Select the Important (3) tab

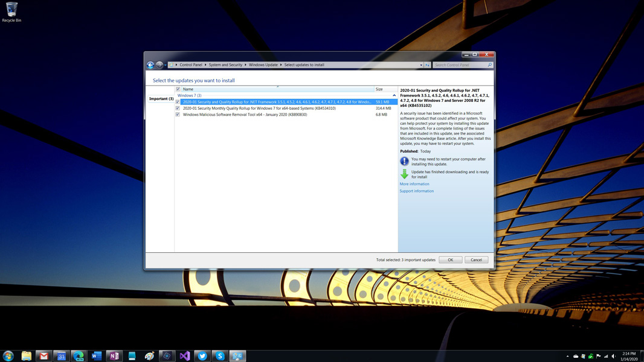point(161,98)
